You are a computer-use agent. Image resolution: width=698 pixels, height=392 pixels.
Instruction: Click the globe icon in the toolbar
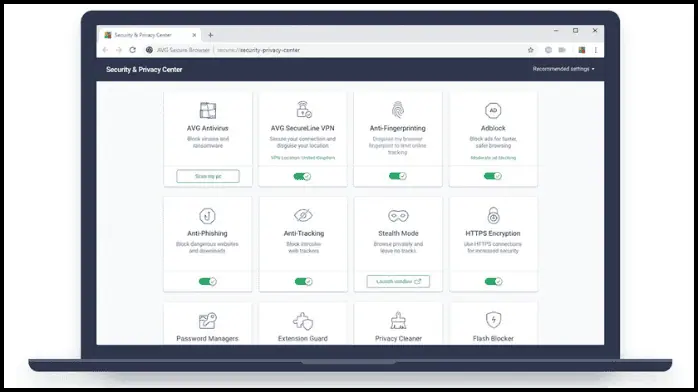pos(548,50)
